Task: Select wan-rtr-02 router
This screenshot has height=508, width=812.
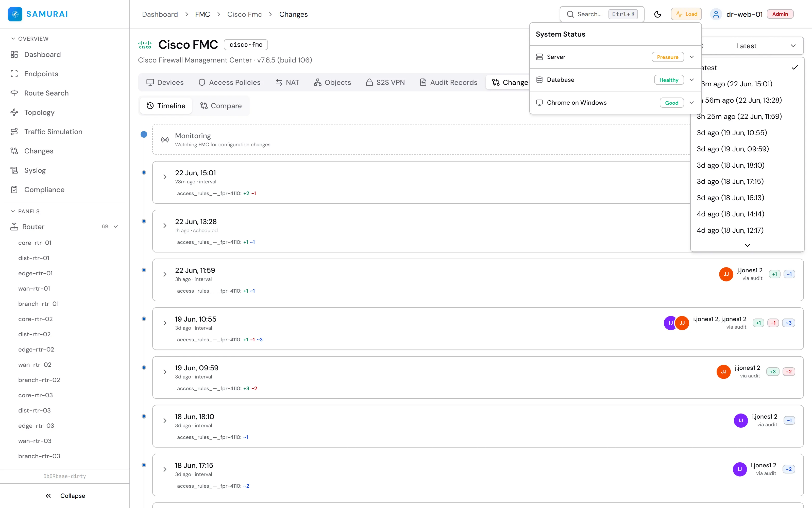Action: [x=35, y=365]
